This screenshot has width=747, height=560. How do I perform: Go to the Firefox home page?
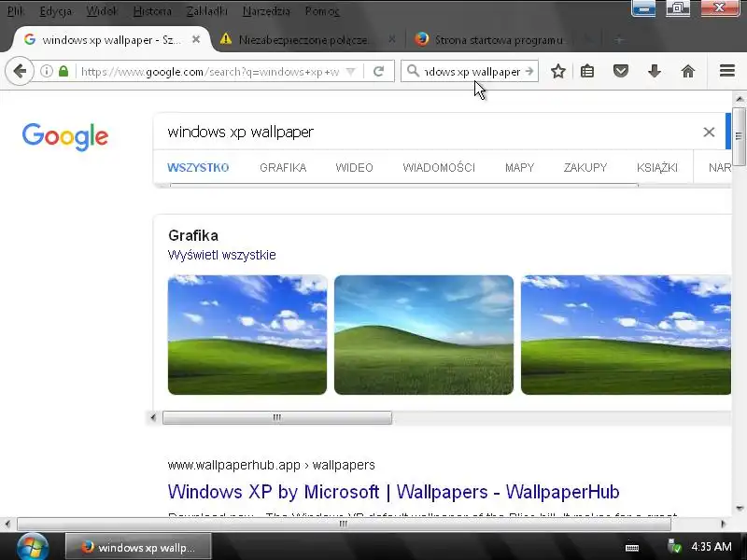coord(688,72)
